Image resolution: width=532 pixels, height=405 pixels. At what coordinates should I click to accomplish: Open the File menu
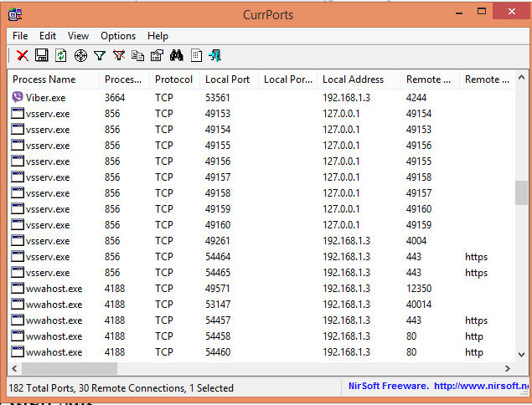pyautogui.click(x=20, y=36)
